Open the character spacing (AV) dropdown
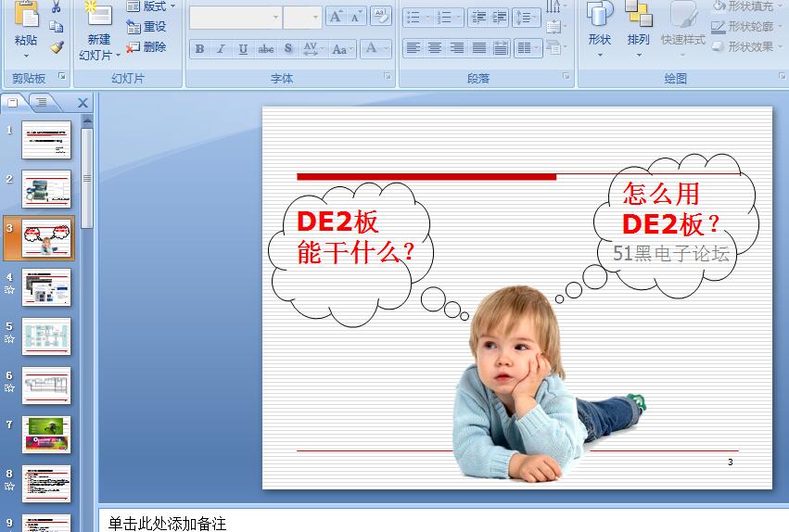 (312, 49)
